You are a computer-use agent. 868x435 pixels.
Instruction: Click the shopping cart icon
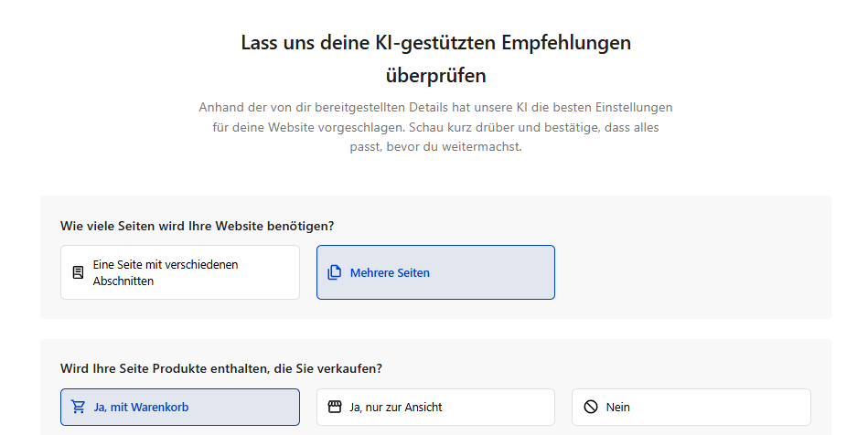coord(79,407)
